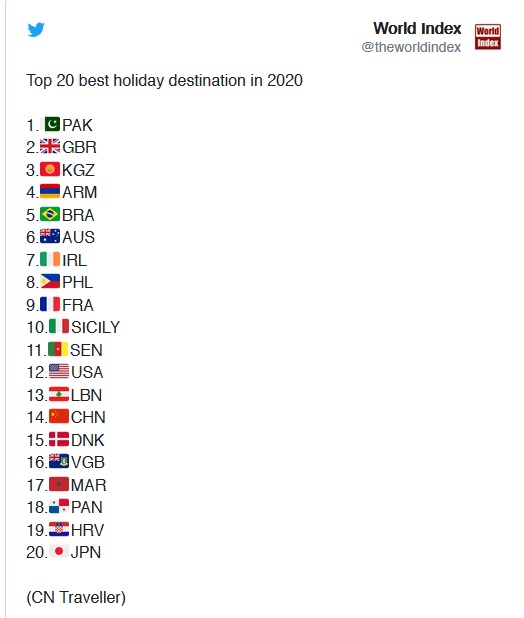
Task: Click the Croatia flag next to HRV
Action: click(x=59, y=529)
